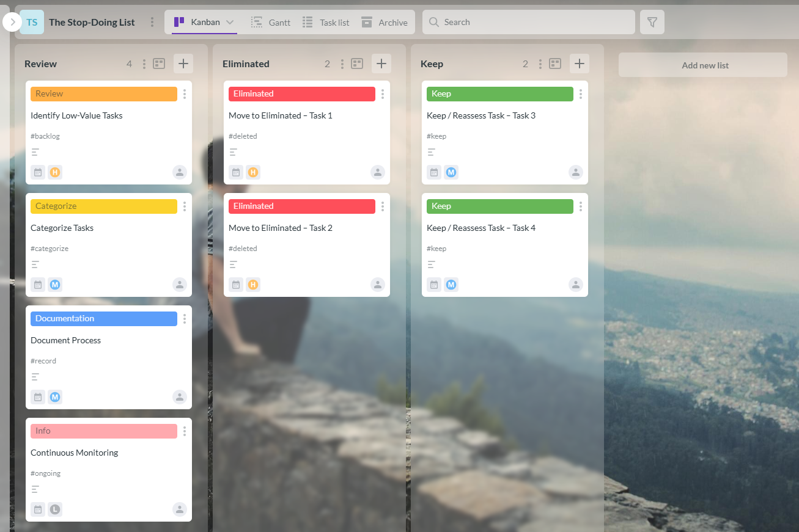
Task: Click the L priority badge on Continuous Monitoring card
Action: coord(55,509)
